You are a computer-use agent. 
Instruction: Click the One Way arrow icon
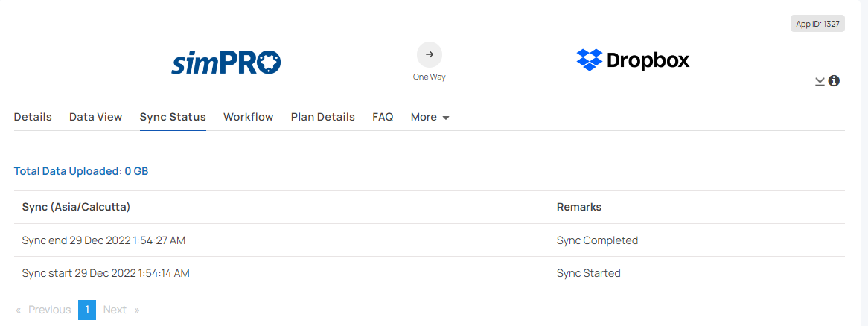pos(429,55)
